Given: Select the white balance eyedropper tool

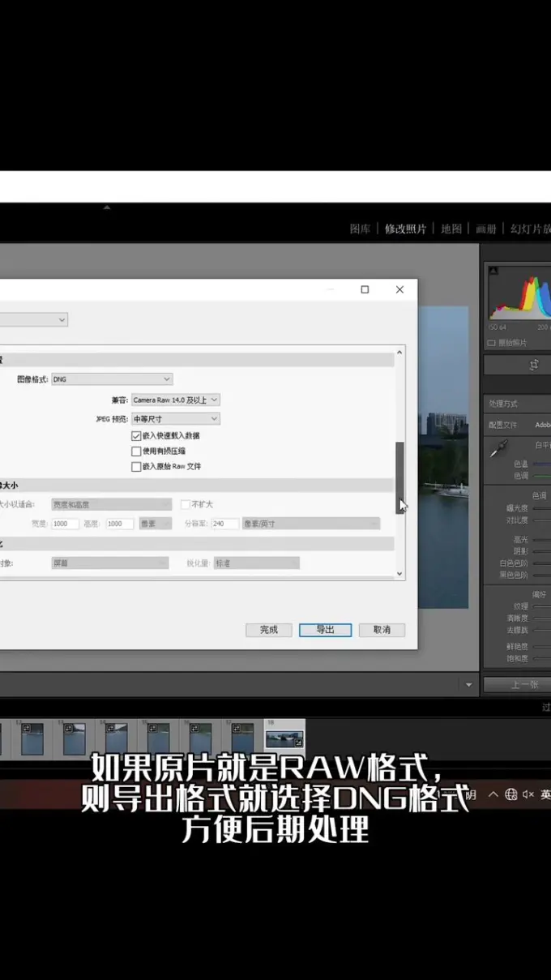Looking at the screenshot, I should pos(498,448).
